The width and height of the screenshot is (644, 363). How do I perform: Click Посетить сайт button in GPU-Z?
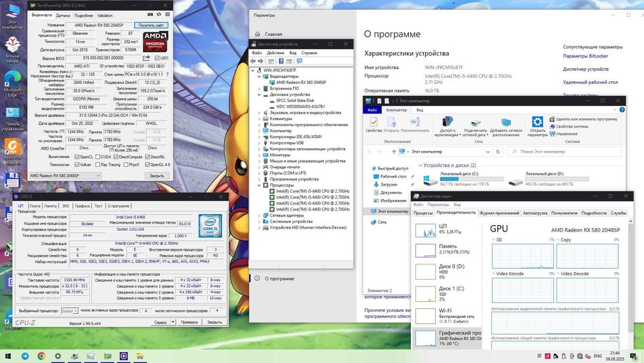tap(151, 25)
